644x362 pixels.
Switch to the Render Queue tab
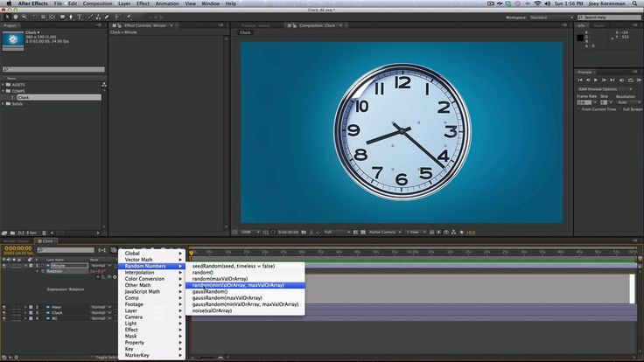17,240
